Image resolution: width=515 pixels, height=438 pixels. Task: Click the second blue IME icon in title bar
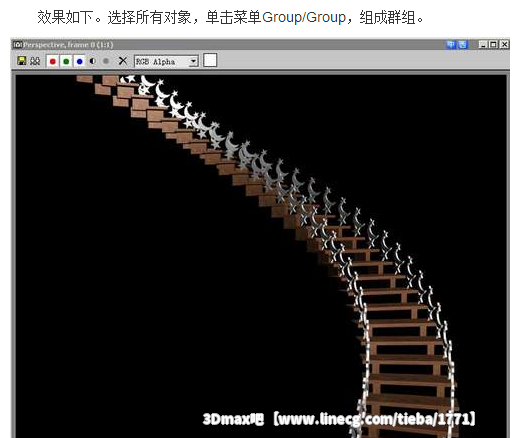point(462,44)
